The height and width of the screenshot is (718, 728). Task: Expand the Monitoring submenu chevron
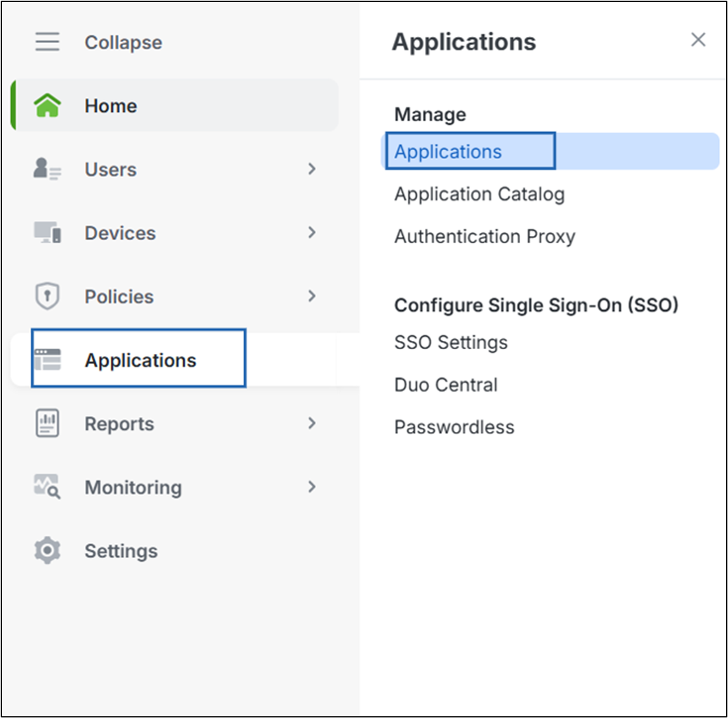pos(312,487)
